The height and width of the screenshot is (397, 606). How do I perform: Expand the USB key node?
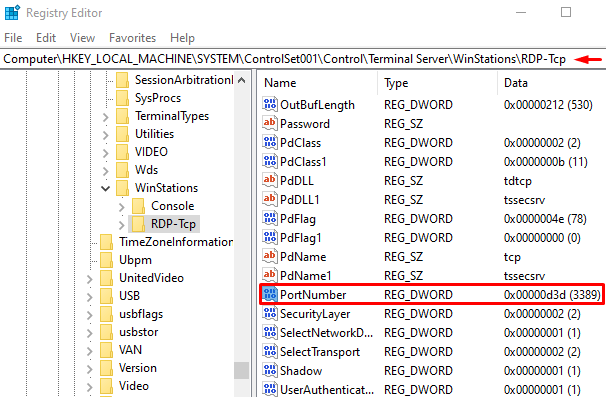[90, 296]
